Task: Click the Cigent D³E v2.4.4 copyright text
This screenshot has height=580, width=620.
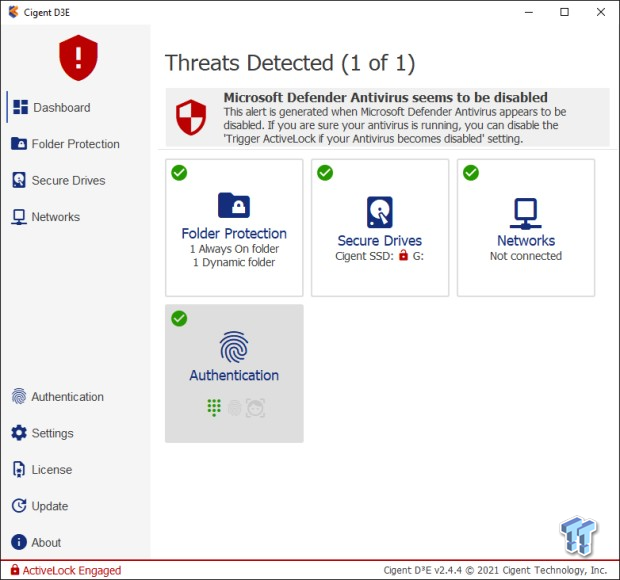Action: [495, 570]
